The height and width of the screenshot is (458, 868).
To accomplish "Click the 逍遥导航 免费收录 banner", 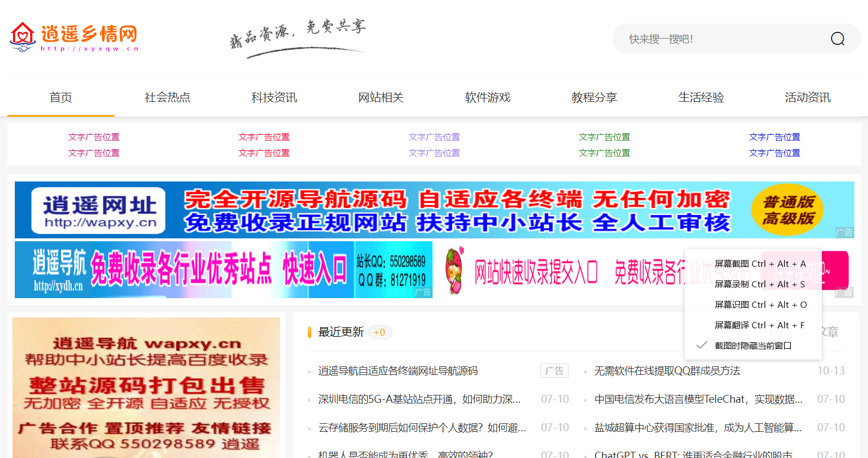I will [223, 270].
